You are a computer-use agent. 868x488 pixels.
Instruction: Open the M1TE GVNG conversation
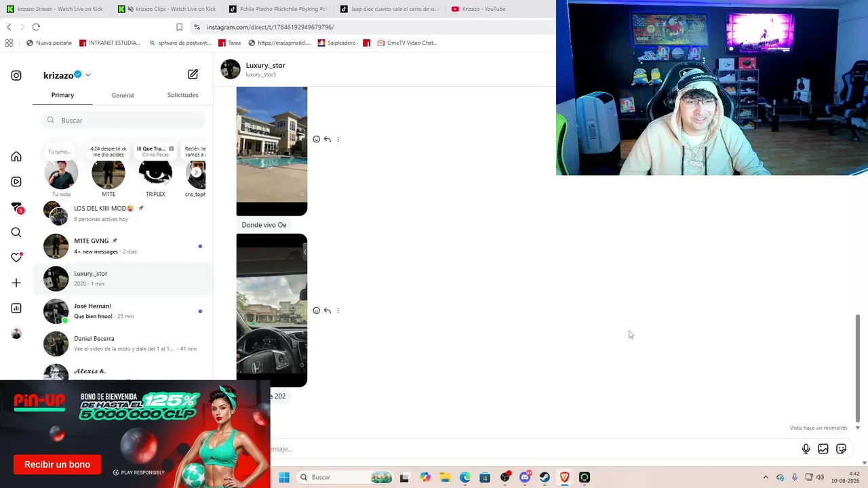pos(123,246)
